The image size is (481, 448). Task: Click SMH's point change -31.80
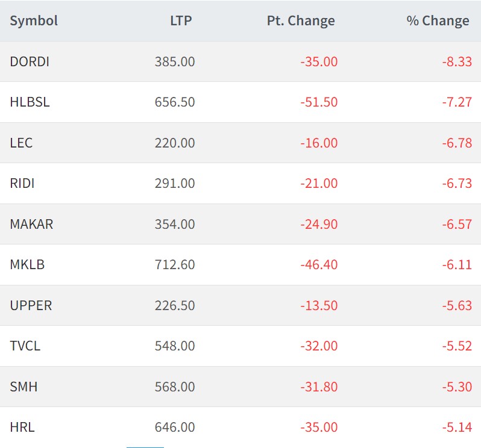click(319, 387)
